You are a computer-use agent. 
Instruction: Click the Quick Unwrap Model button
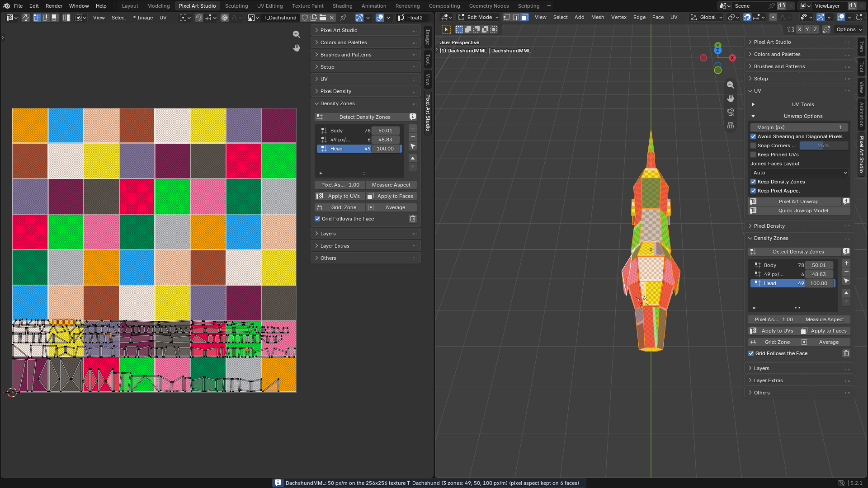[799, 211]
